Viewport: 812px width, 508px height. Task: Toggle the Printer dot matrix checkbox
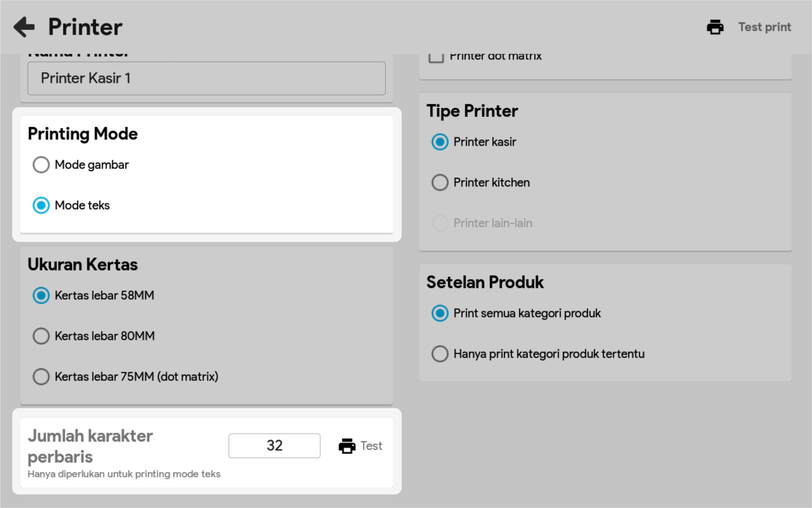pos(436,57)
